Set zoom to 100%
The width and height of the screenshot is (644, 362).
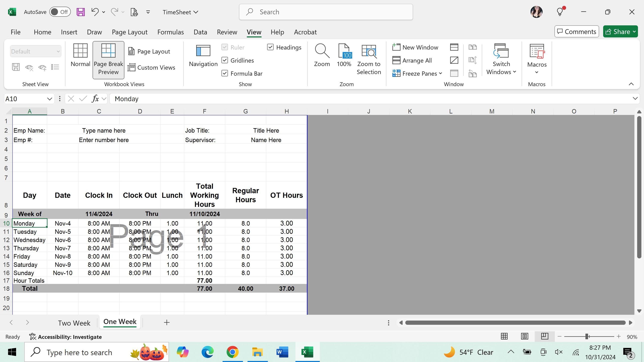pyautogui.click(x=344, y=55)
